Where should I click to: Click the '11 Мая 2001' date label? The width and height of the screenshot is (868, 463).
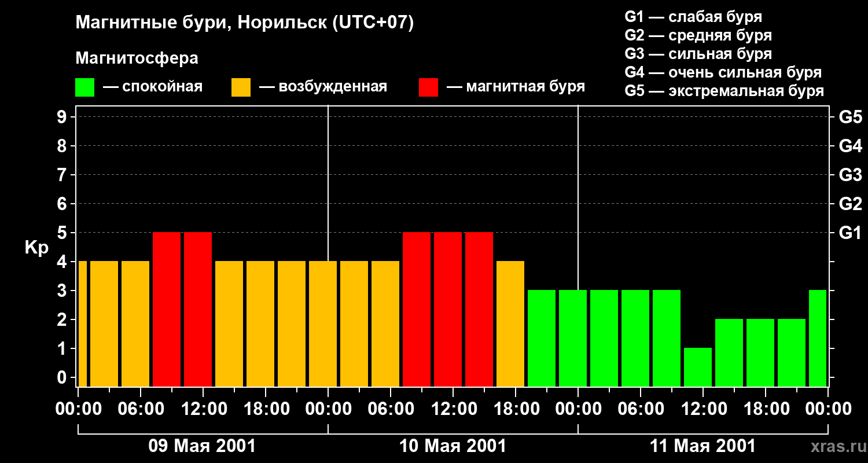click(703, 446)
